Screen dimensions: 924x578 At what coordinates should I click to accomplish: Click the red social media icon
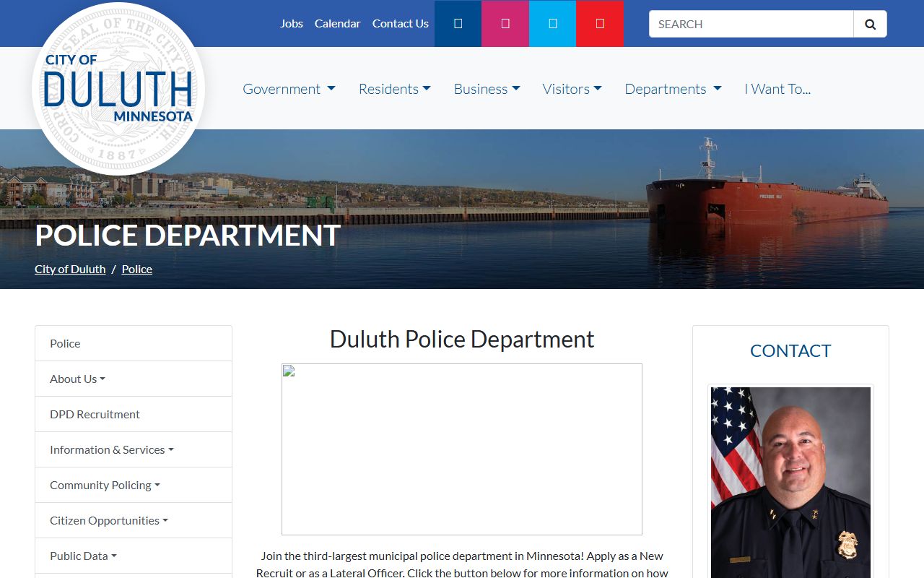point(600,23)
